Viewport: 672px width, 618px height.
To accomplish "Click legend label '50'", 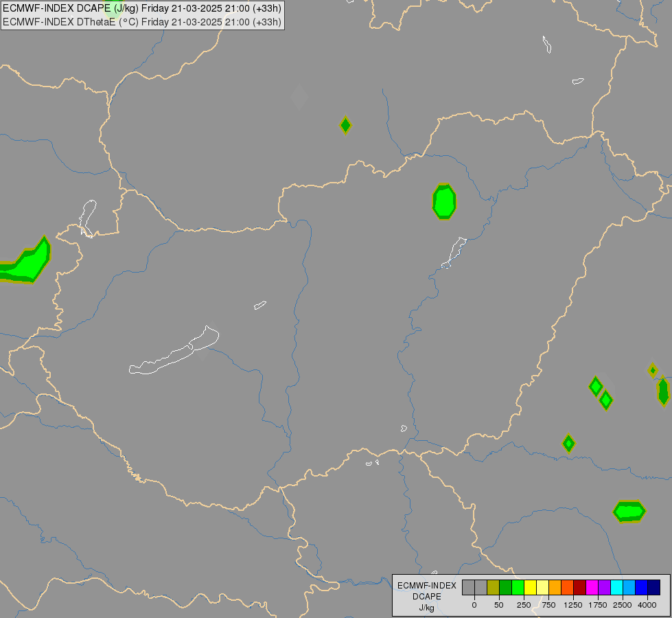I will 499,605.
